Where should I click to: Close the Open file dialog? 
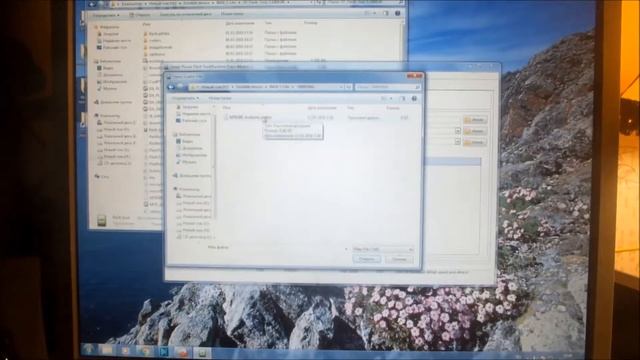(415, 76)
